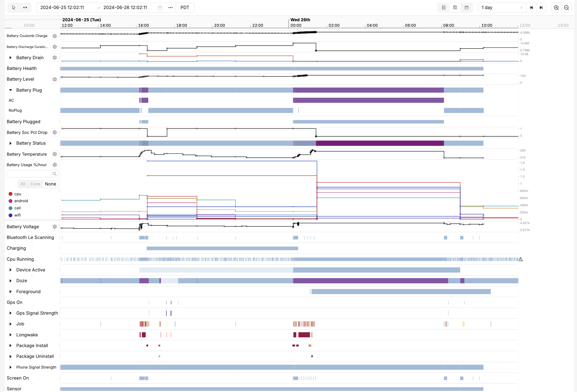The height and width of the screenshot is (392, 577).
Task: Select the horizontal pan tool
Action: click(x=25, y=7)
